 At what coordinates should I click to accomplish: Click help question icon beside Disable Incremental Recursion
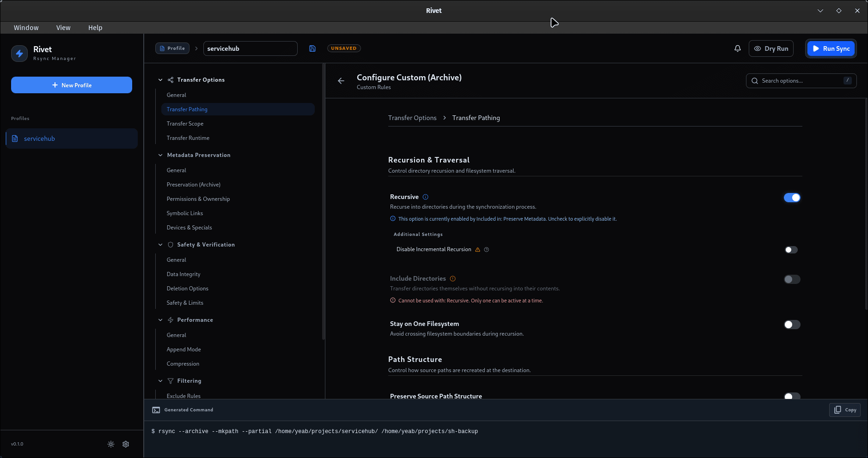click(x=487, y=250)
